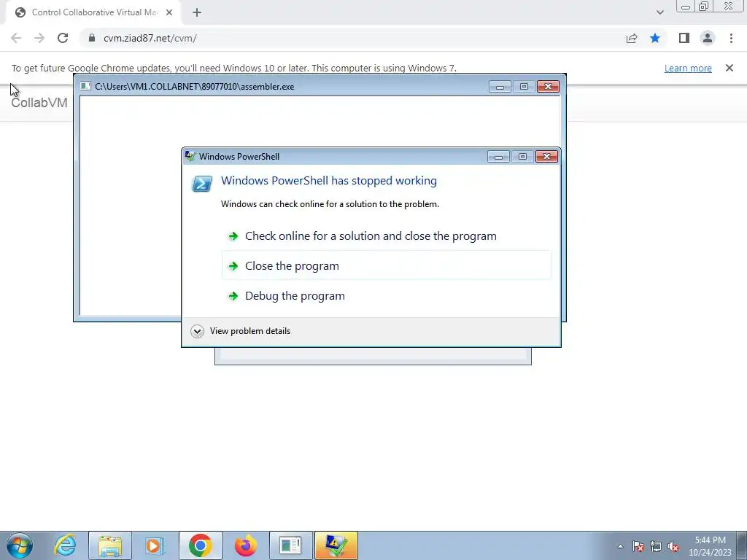Close the Control Collaborative Virtual Machine tab
747x560 pixels.
(169, 12)
